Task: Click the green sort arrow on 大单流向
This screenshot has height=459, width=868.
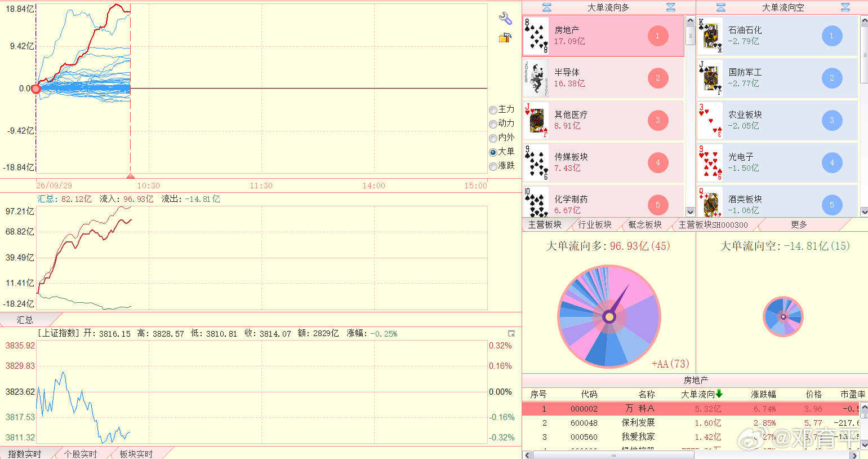Action: [x=719, y=394]
